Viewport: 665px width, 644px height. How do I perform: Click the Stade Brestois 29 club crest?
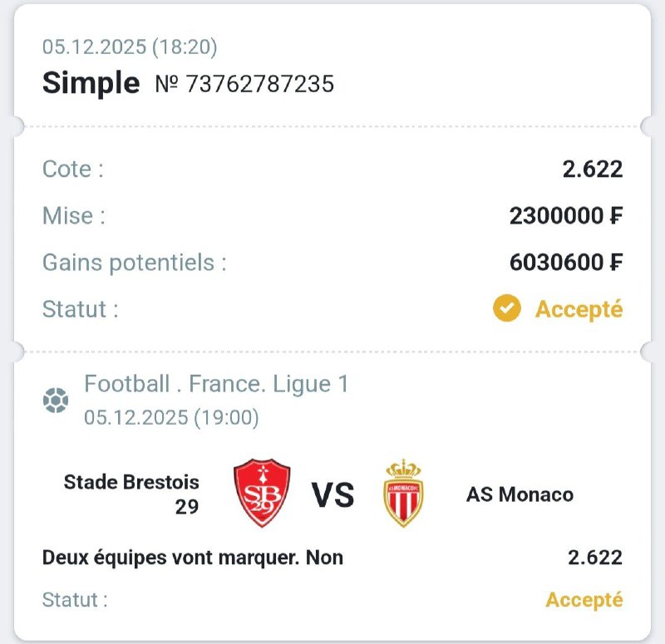(x=262, y=494)
